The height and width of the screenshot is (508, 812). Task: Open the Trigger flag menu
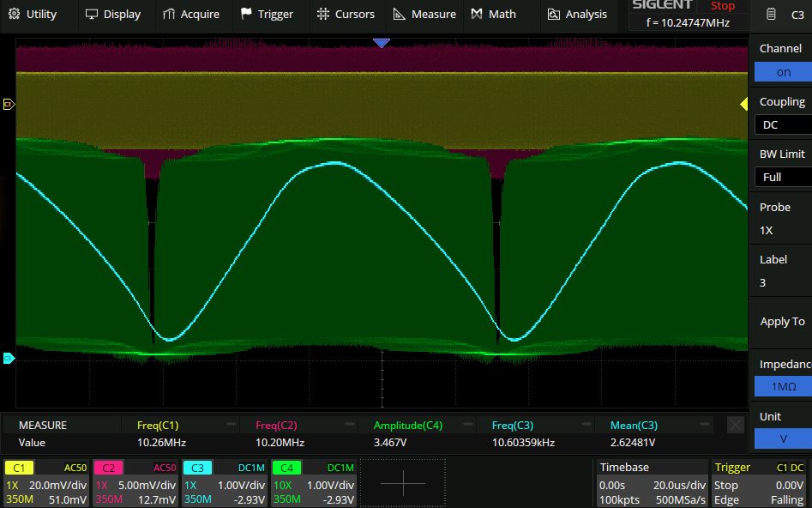tap(267, 14)
